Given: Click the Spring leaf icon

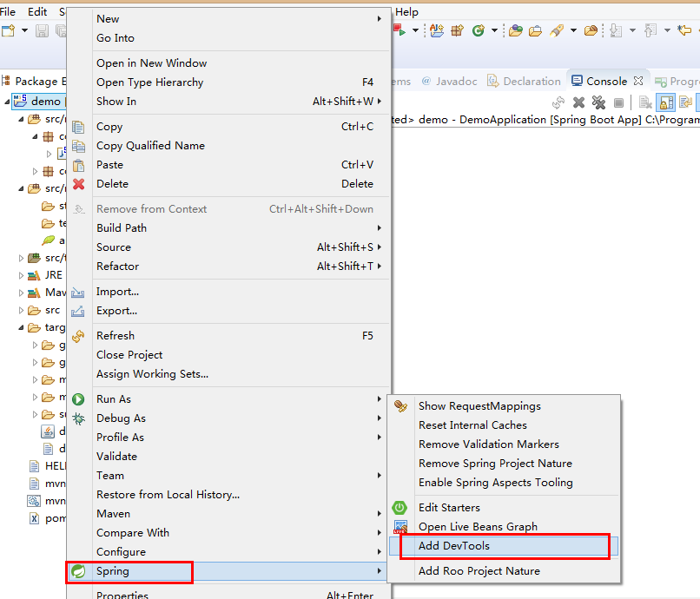Looking at the screenshot, I should 78,571.
